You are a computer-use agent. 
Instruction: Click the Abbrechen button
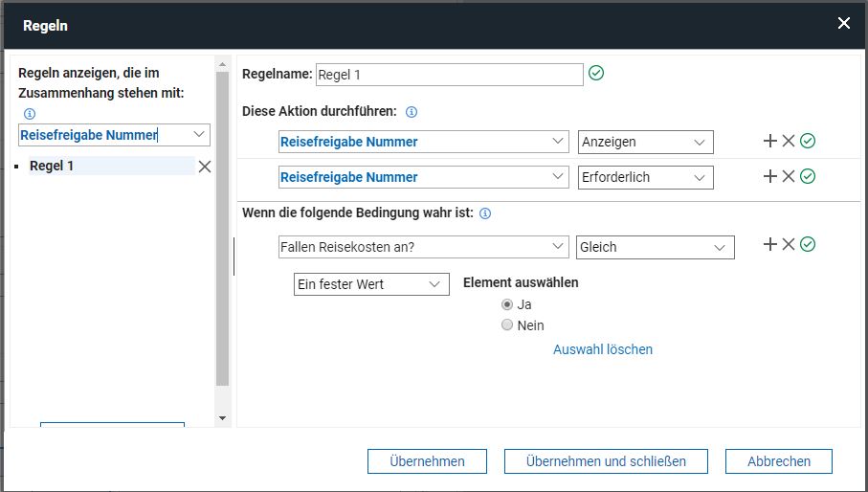778,461
